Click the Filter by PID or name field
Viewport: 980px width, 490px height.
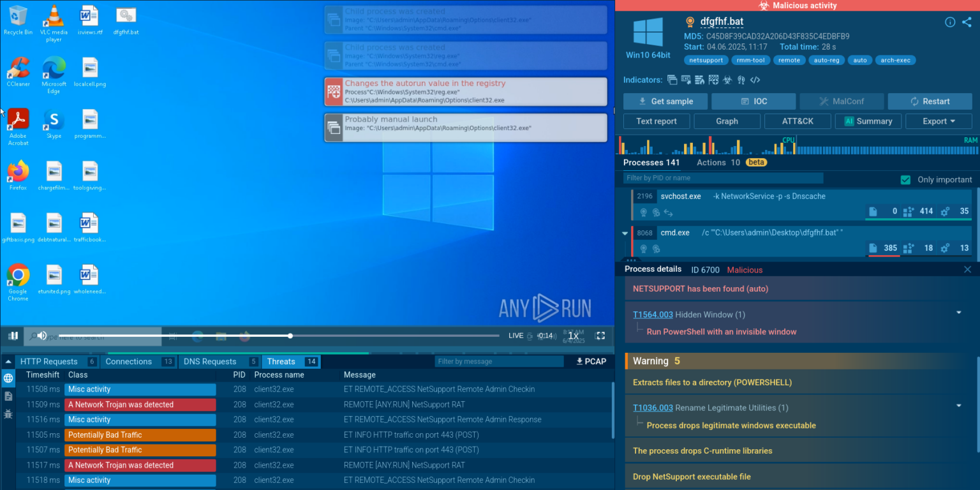click(x=723, y=179)
